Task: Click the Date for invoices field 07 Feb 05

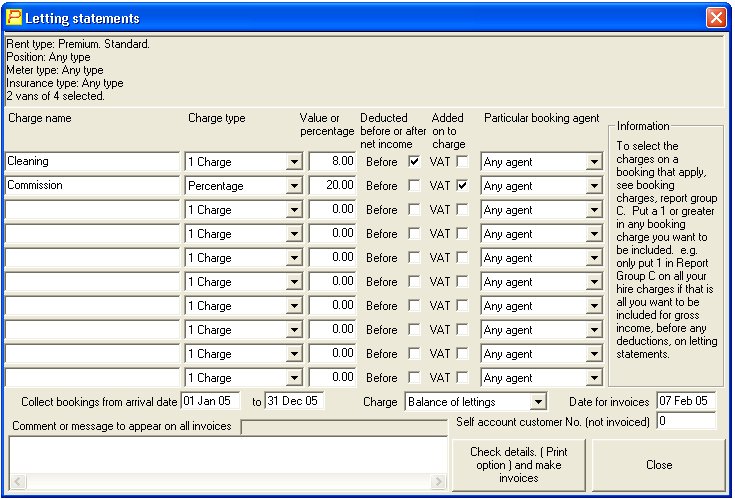Action: [x=686, y=401]
